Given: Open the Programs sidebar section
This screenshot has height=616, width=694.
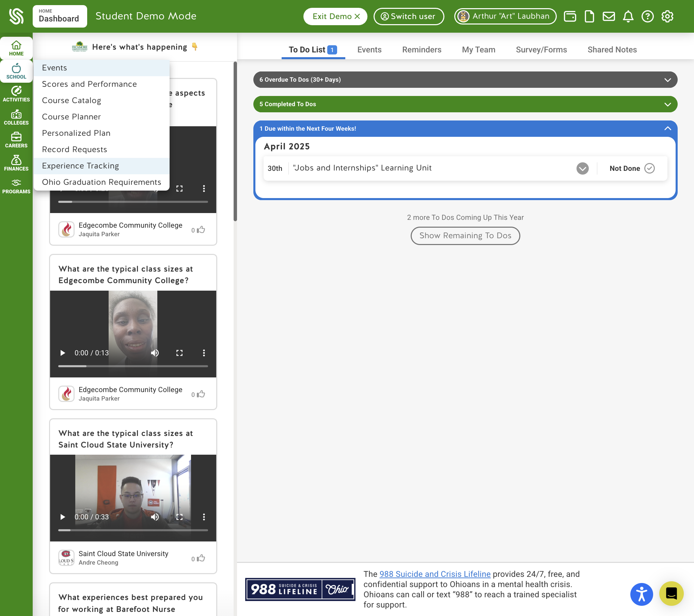Looking at the screenshot, I should pos(16,186).
